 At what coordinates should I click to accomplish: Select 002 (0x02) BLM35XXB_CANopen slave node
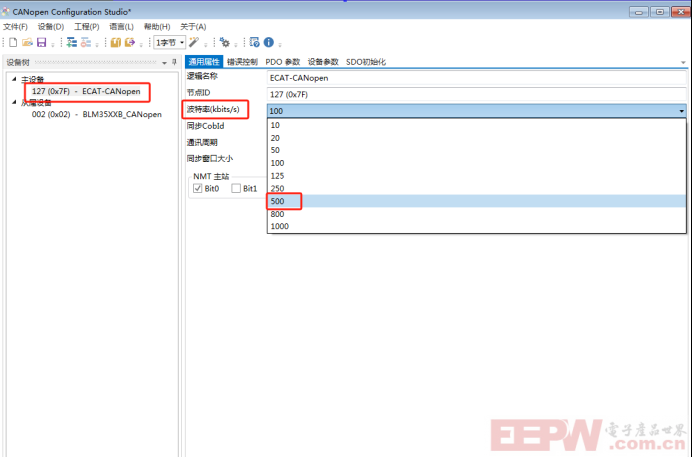(x=97, y=114)
